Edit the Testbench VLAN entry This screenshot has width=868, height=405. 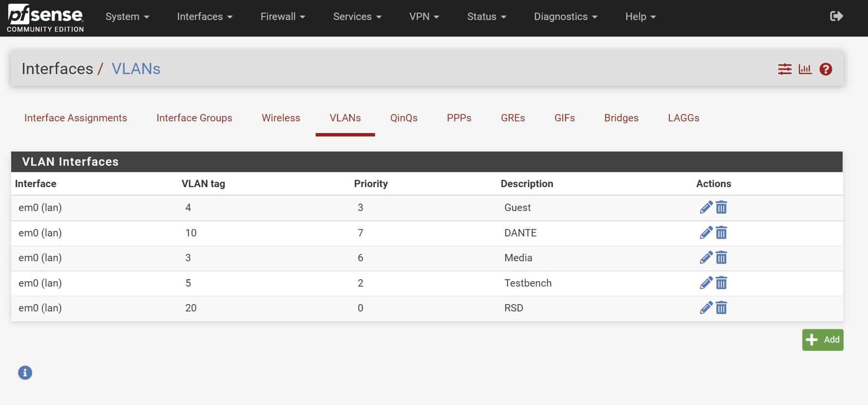pos(706,283)
